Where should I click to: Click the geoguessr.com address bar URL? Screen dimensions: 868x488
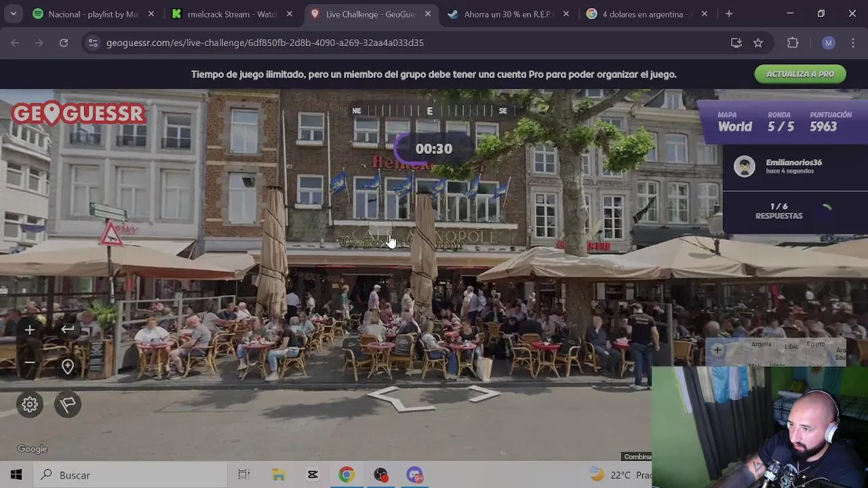264,43
